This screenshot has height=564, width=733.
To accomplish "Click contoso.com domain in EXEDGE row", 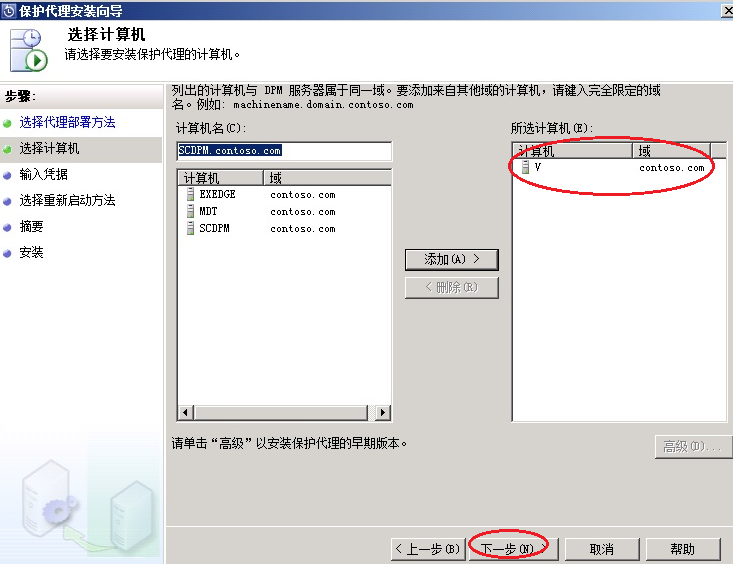I will click(303, 195).
